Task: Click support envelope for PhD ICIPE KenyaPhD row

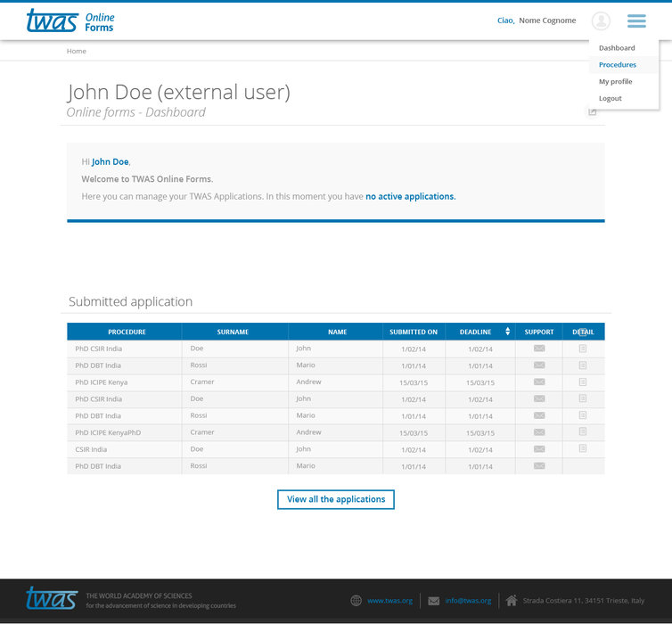Action: (539, 432)
